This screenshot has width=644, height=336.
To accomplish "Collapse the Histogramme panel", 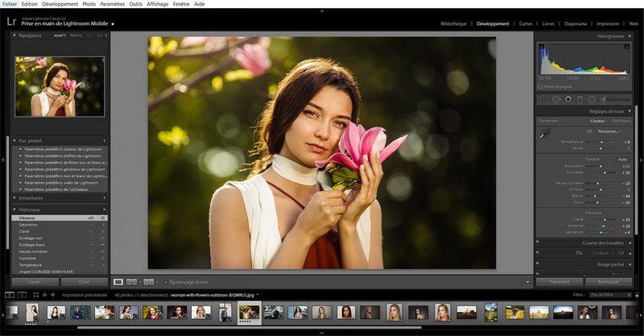I will tap(630, 36).
